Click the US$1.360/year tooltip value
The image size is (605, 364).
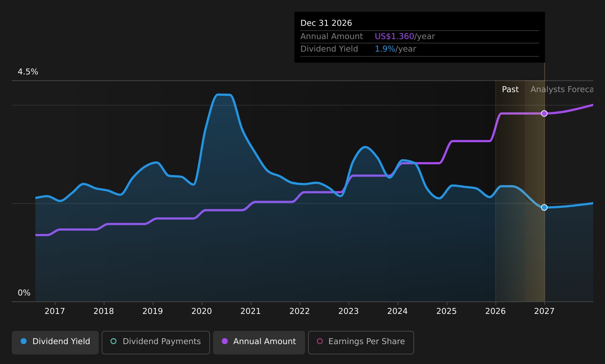pos(405,36)
